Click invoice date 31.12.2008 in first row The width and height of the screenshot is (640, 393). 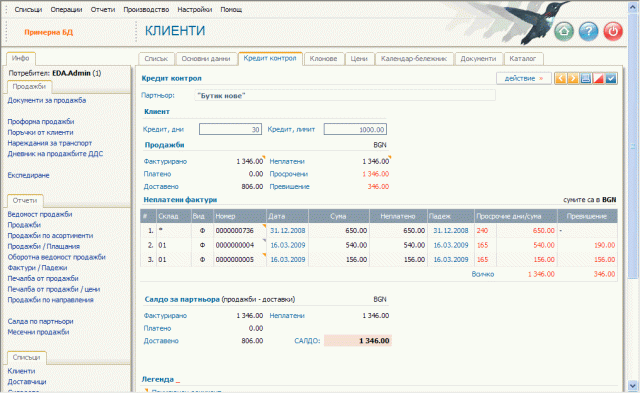(287, 231)
